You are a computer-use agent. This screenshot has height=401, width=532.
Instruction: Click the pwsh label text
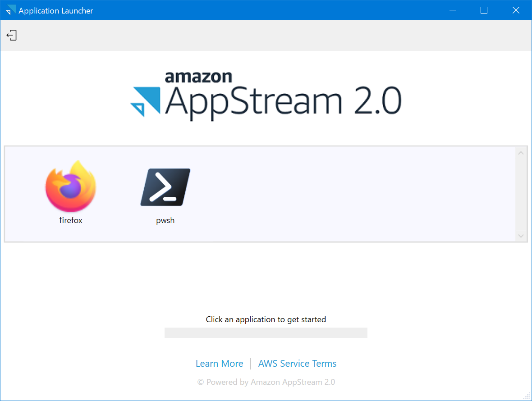point(165,220)
